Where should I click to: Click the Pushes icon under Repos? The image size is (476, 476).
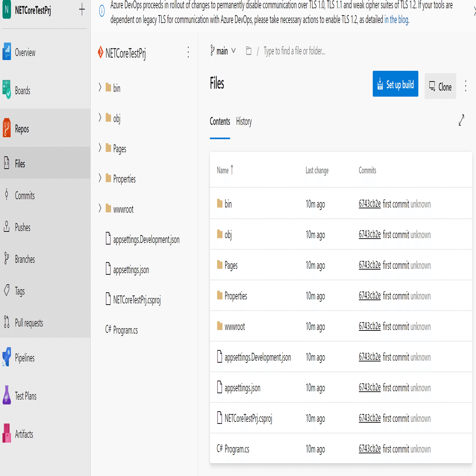(7, 226)
